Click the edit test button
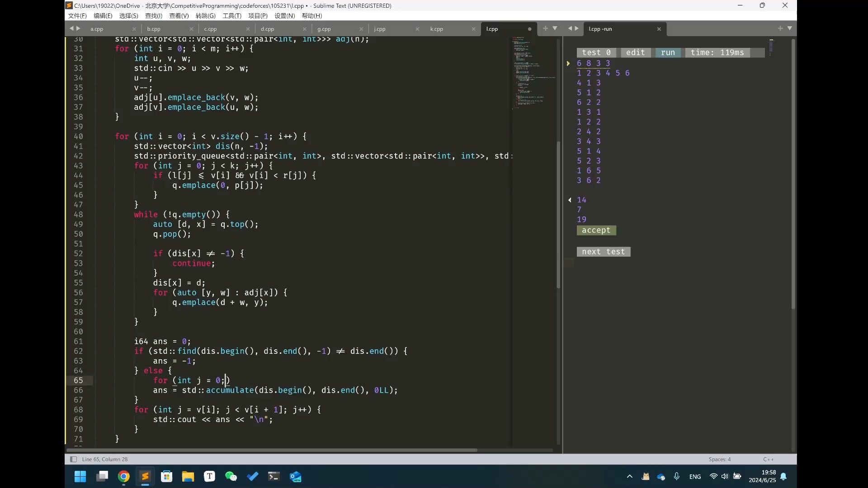The image size is (868, 488). [636, 52]
